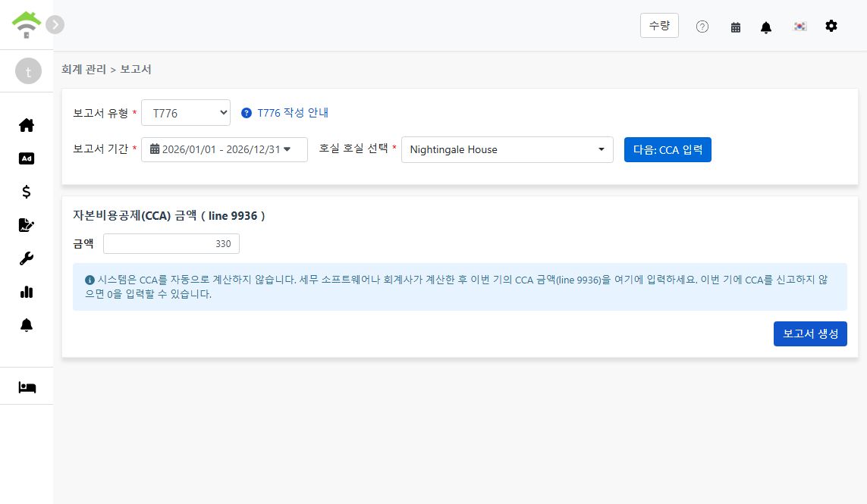Focus the 금액 amount input field
Screen dimensions: 867x504
(171, 244)
